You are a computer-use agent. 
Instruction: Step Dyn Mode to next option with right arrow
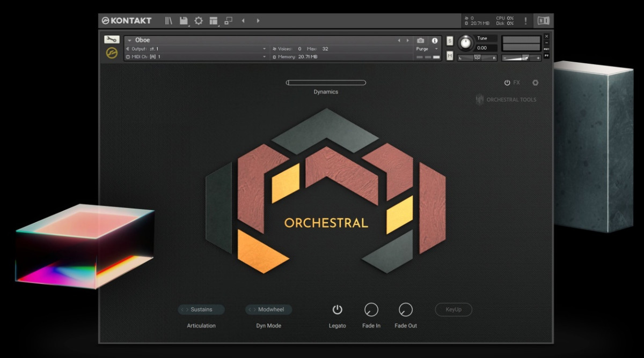click(x=254, y=310)
